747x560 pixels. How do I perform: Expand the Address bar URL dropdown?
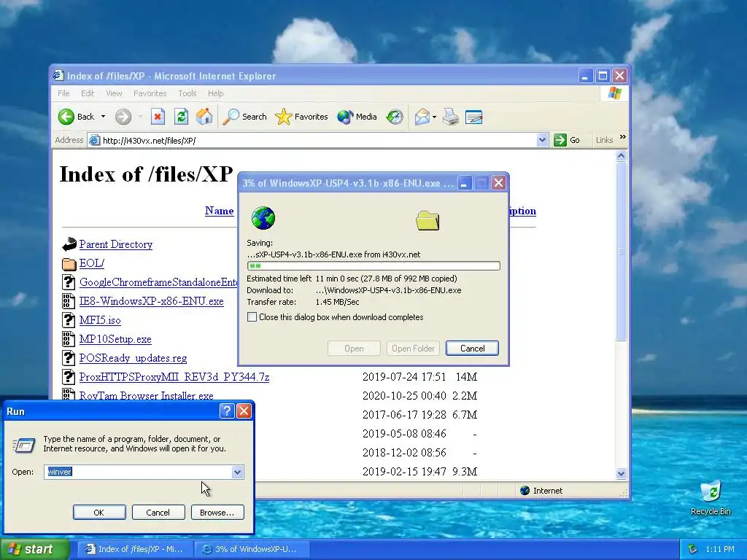coord(542,140)
